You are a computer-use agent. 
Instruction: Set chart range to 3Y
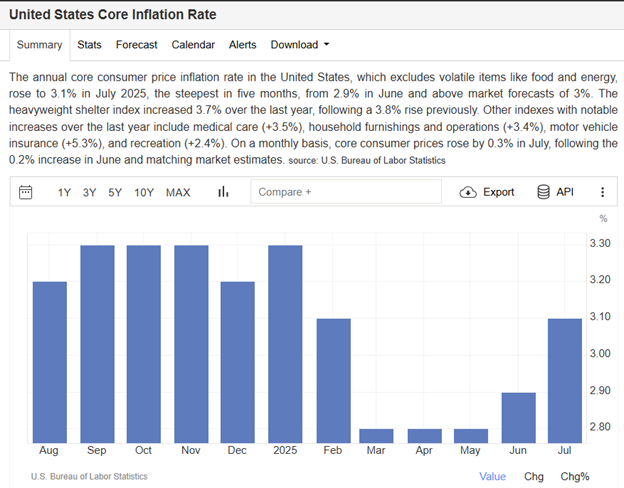point(90,192)
